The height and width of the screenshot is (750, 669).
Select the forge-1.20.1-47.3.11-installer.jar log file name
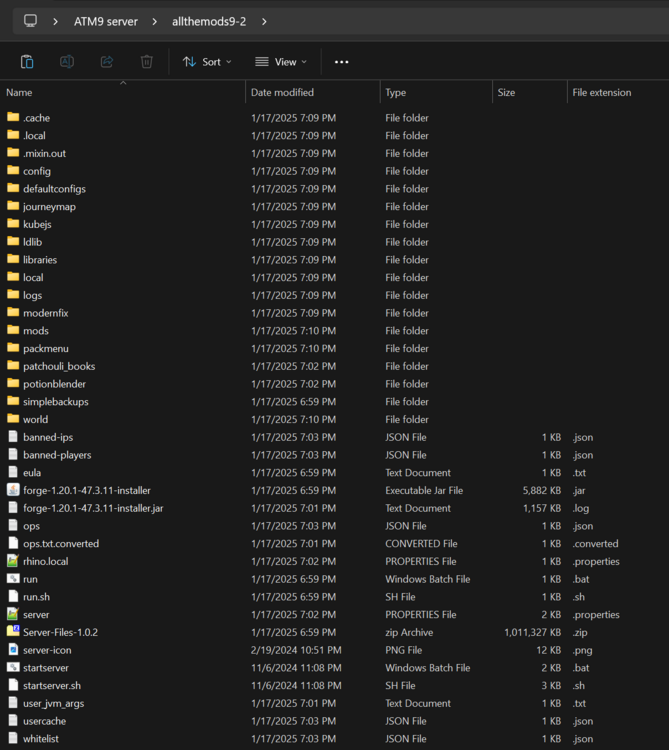pyautogui.click(x=93, y=508)
